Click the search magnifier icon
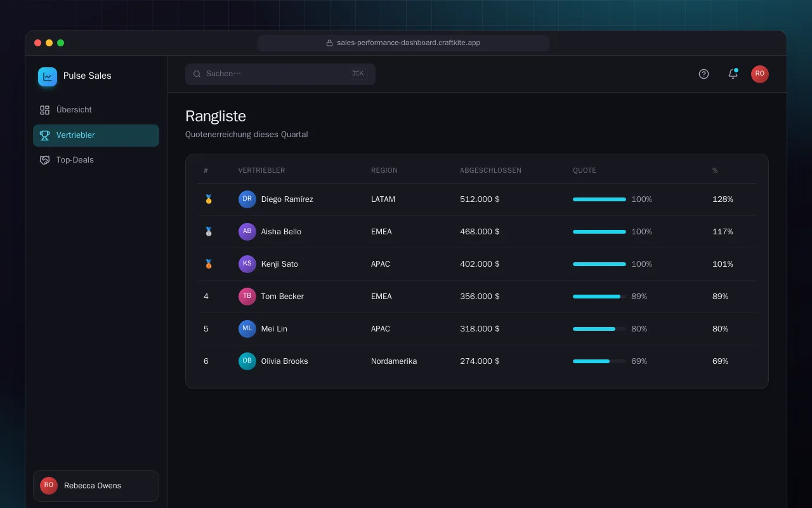 pos(197,74)
